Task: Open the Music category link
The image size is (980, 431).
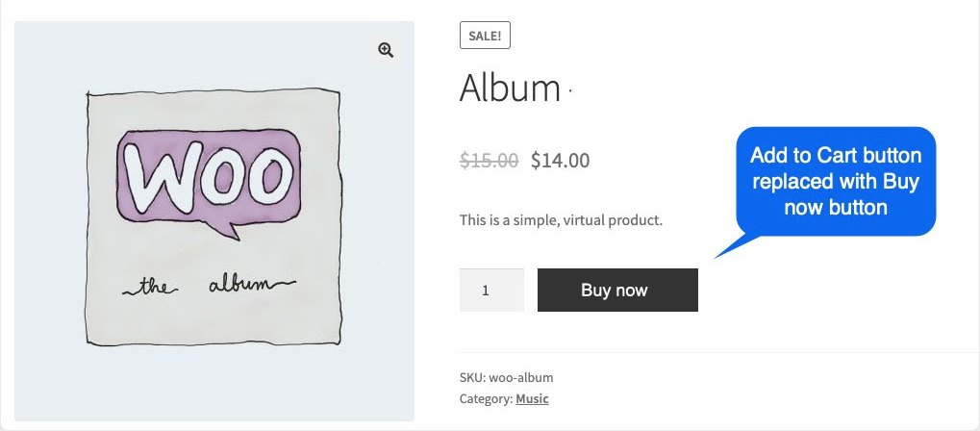Action: 532,398
